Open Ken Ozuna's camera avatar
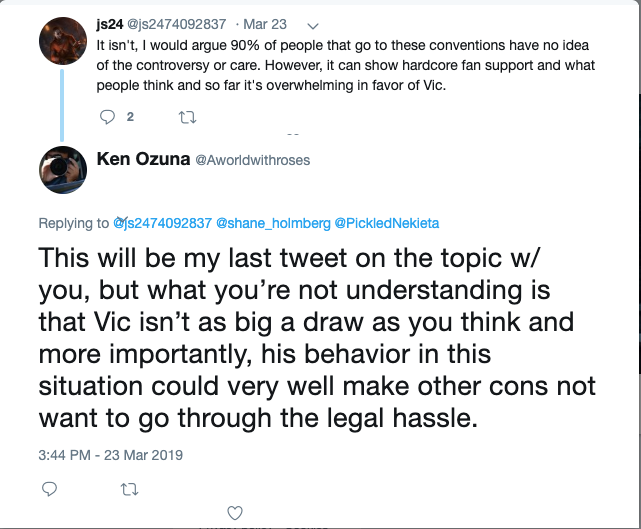641x529 pixels. tap(63, 170)
